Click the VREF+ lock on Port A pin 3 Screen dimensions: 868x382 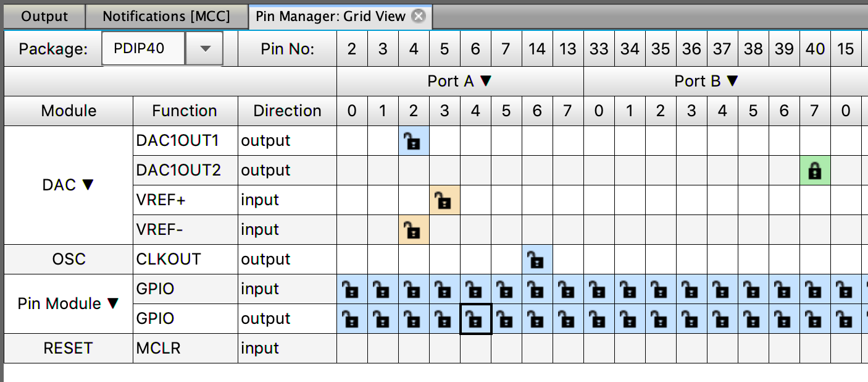pyautogui.click(x=444, y=200)
